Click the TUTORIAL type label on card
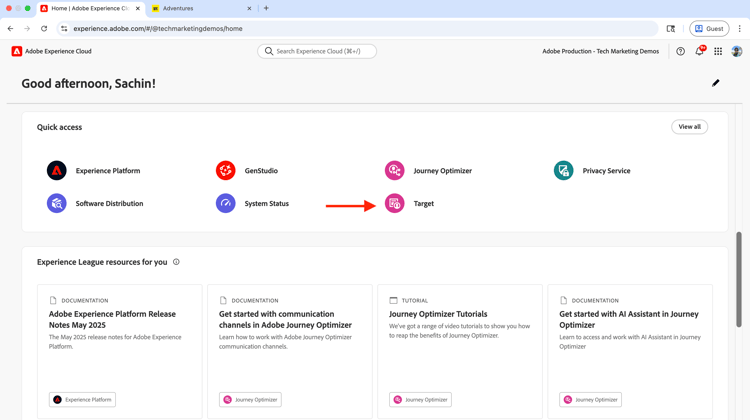The width and height of the screenshot is (750, 420). tap(414, 300)
